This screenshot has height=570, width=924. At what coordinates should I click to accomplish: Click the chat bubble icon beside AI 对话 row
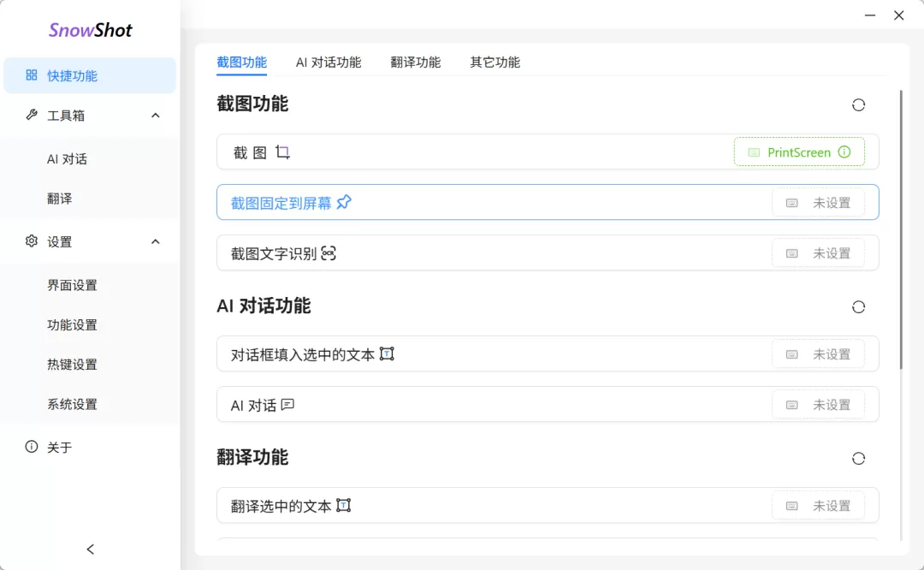(288, 405)
